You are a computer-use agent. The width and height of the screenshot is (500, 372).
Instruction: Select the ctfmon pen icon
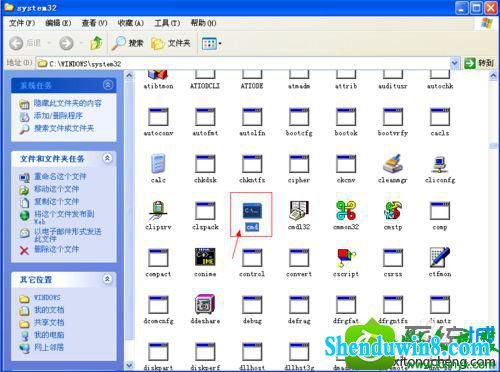click(440, 257)
